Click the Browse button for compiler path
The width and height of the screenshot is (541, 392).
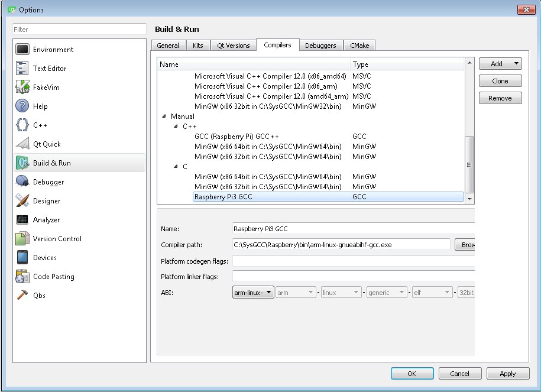(465, 245)
